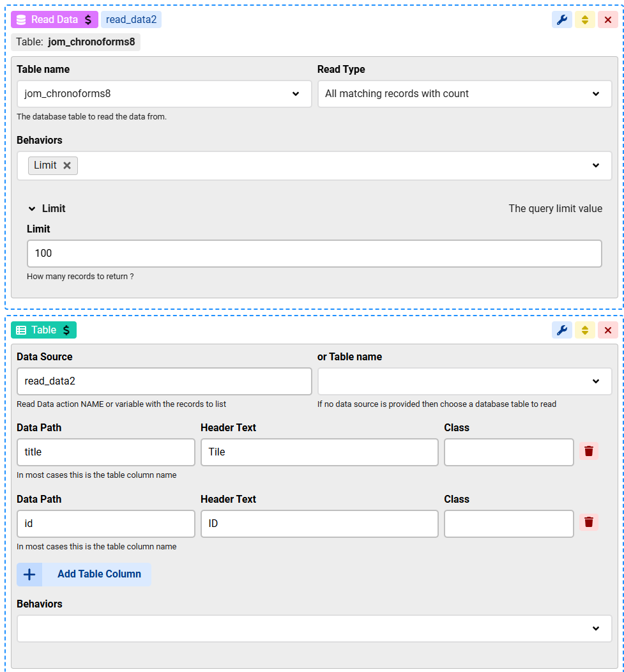Click the yellow sort arrows on Table block
The width and height of the screenshot is (624, 672).
coord(584,330)
